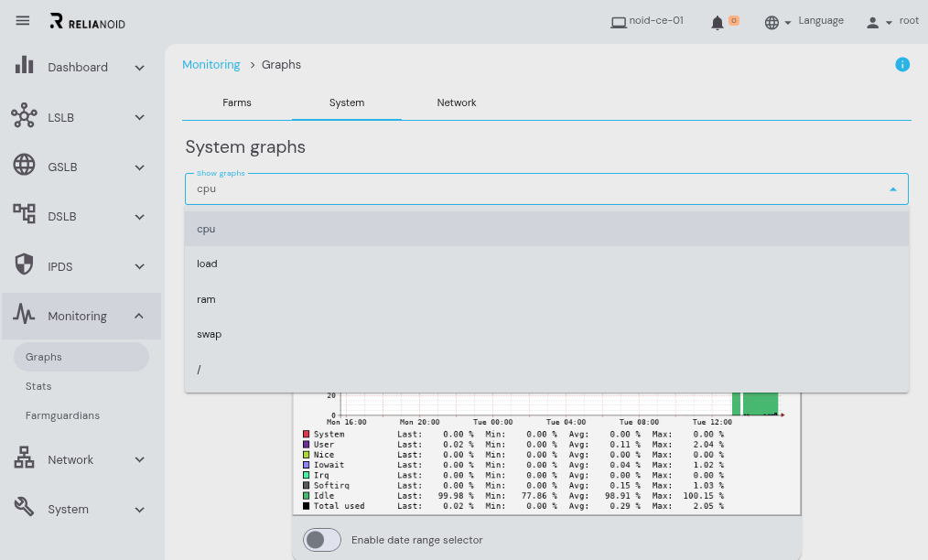Click the noid-ce-01 hostname text
Image resolution: width=928 pixels, height=560 pixels.
[656, 20]
